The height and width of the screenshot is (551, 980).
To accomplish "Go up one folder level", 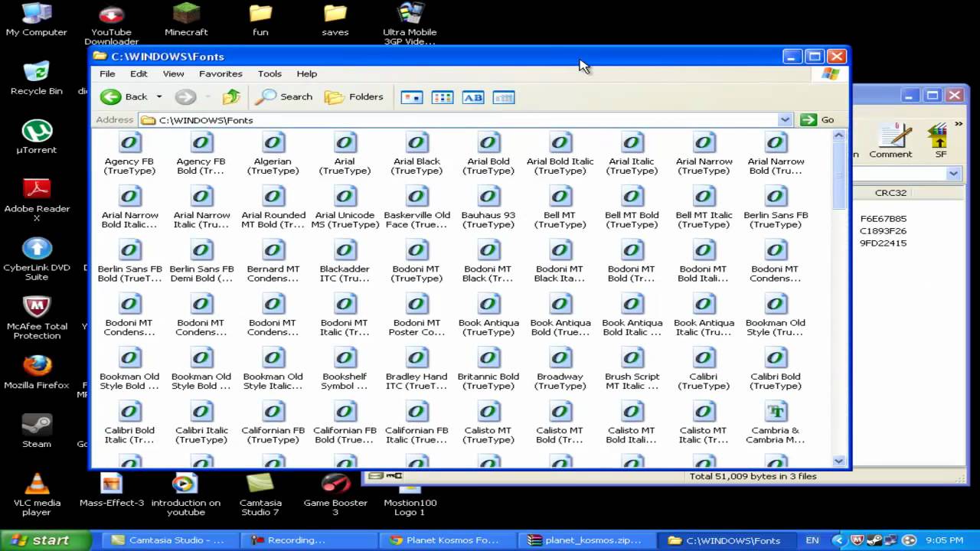I will 231,96.
